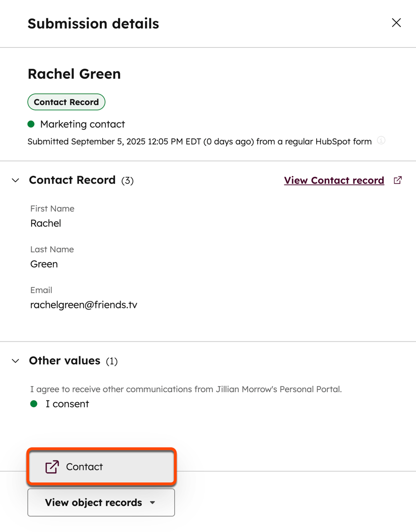
Task: Collapse the Contact Record section chevron
Action: 15,181
